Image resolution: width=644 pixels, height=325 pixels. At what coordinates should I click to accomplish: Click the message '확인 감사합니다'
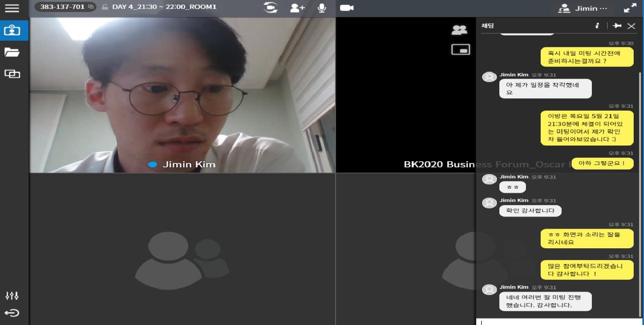pos(530,210)
